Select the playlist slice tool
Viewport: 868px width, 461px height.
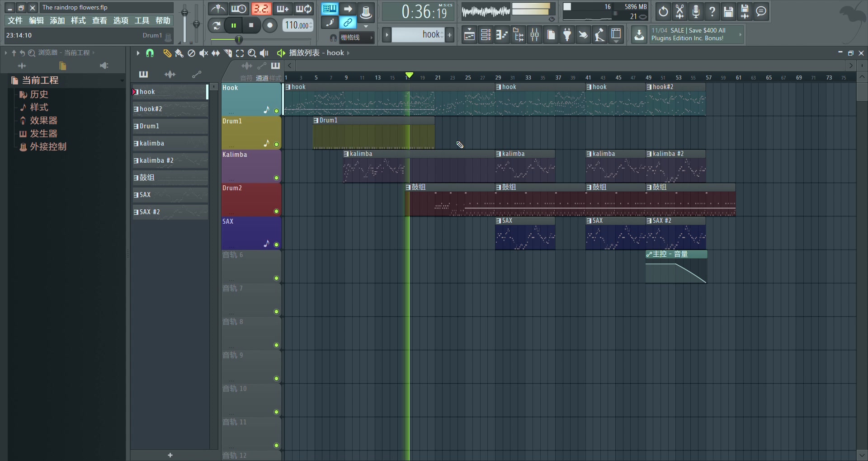tap(228, 53)
